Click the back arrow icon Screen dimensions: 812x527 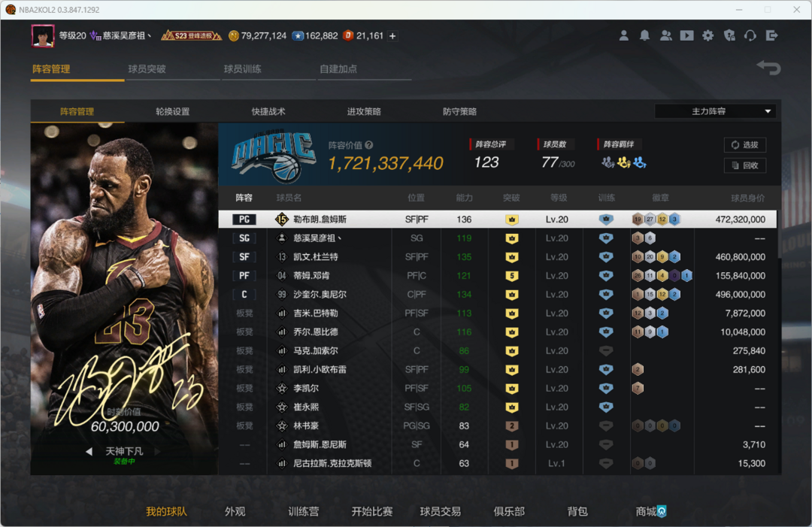(768, 68)
